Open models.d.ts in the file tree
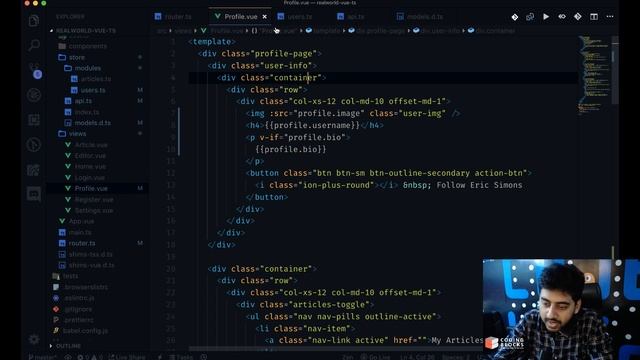This screenshot has width=640, height=360. [87, 122]
